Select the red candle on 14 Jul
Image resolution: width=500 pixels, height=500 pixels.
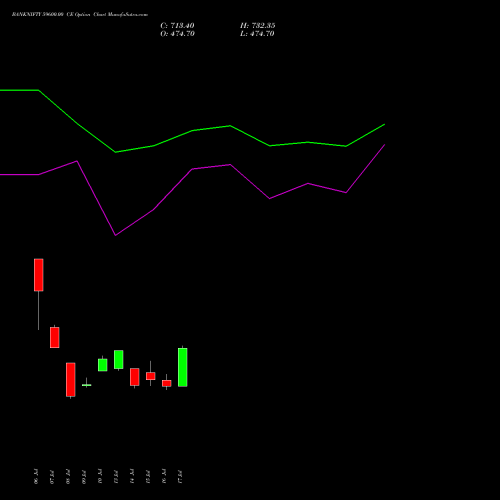coord(135,377)
